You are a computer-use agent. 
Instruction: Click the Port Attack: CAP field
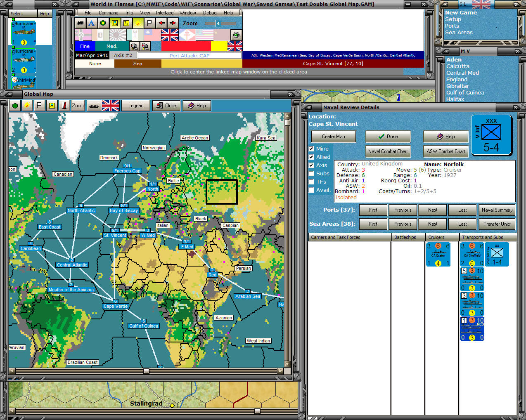tap(190, 55)
